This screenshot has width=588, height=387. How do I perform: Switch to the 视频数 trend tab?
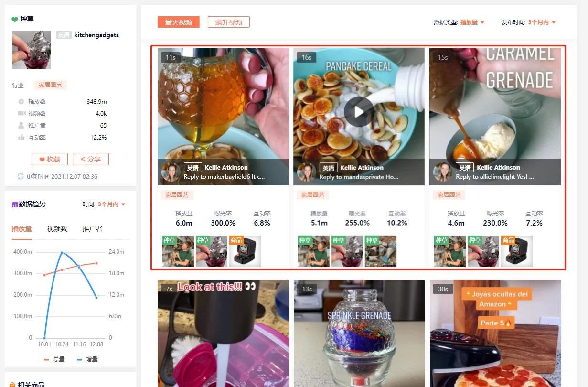click(57, 229)
